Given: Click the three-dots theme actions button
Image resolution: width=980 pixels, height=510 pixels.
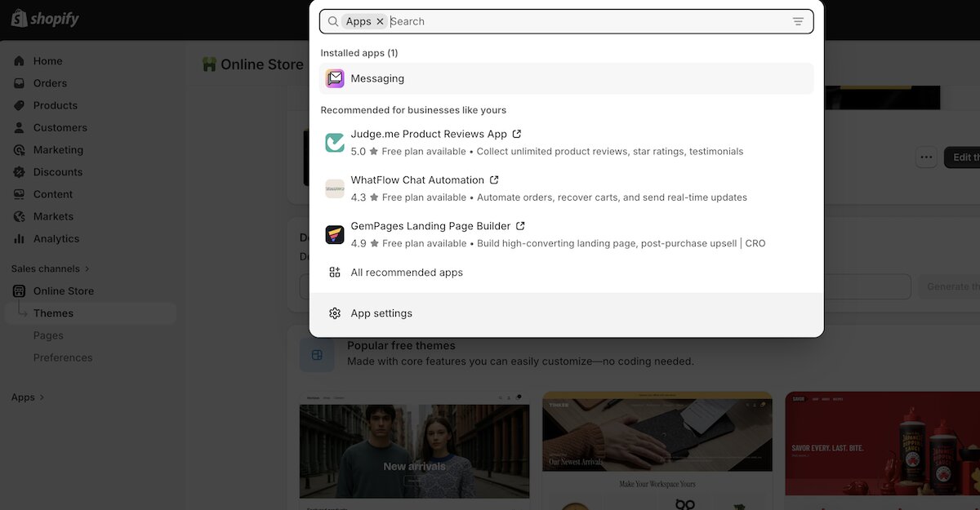Looking at the screenshot, I should point(926,157).
